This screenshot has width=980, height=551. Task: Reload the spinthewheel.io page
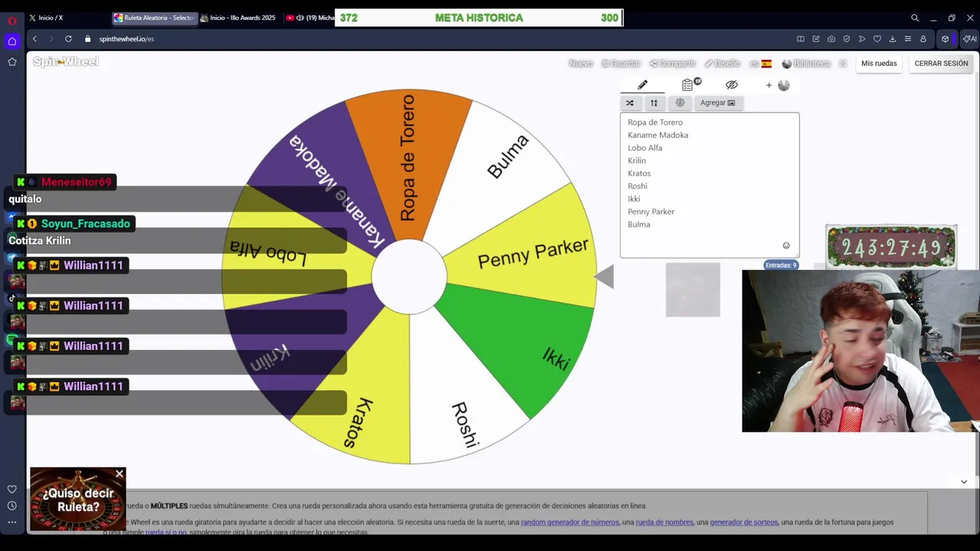pyautogui.click(x=68, y=39)
